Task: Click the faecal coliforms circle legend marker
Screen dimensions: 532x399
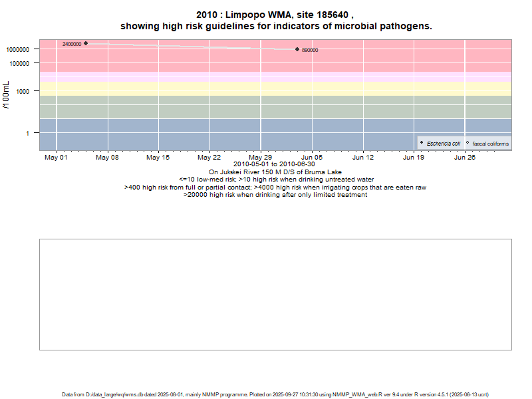Action: pyautogui.click(x=467, y=143)
